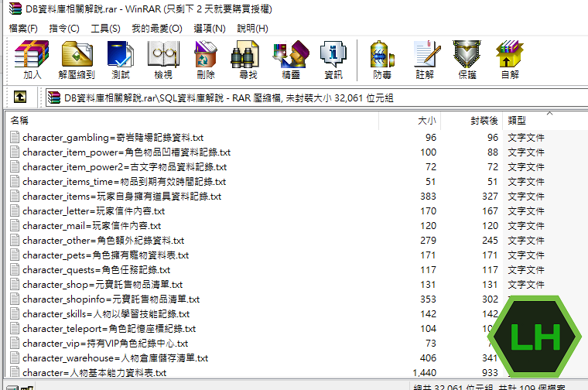Select character_items_time=物品到期有效時間記錄.txt

124,182
